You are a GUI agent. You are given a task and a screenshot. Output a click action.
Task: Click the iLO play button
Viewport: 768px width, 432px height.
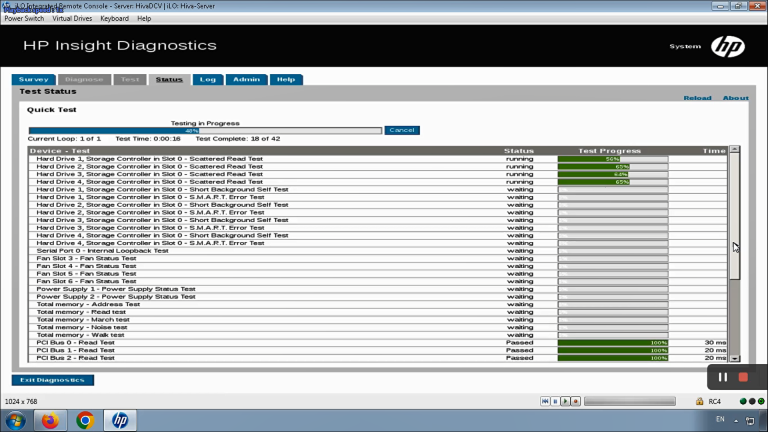(565, 401)
